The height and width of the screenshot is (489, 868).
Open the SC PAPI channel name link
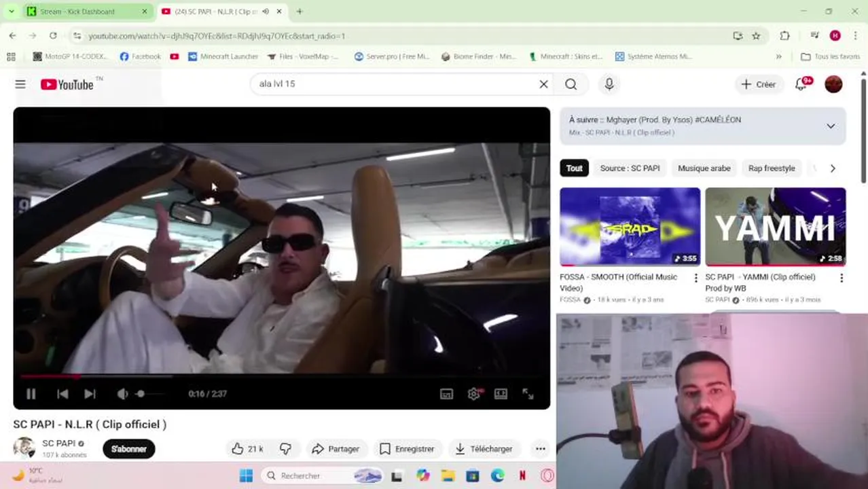(x=59, y=443)
